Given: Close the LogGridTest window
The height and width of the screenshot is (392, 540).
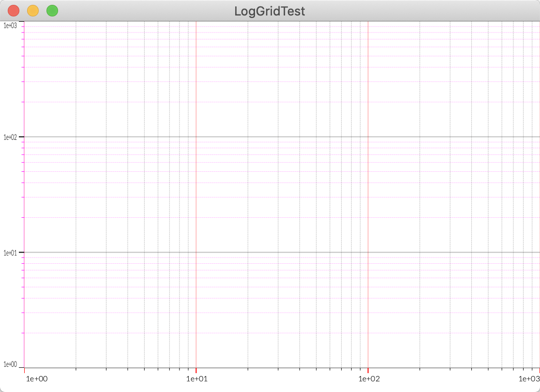Looking at the screenshot, I should coord(14,11).
